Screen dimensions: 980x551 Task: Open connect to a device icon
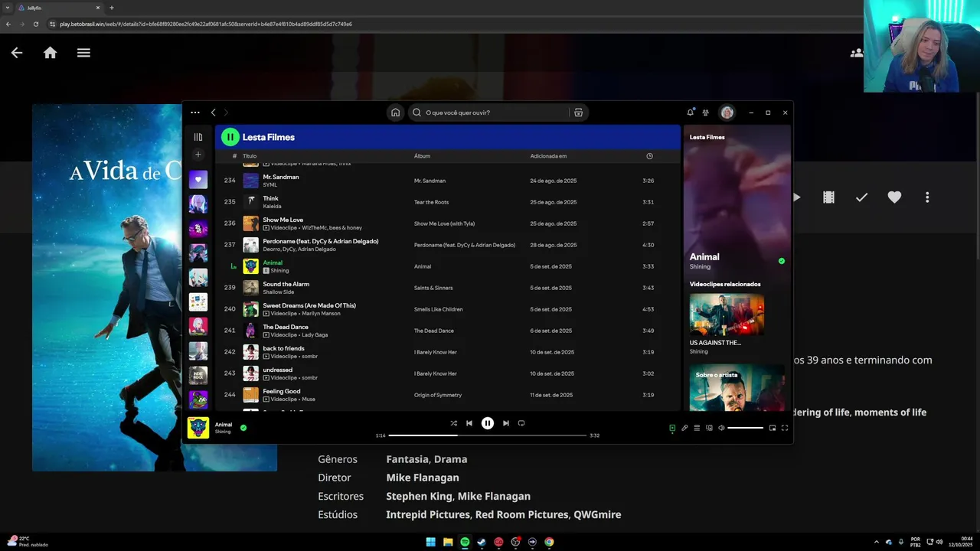click(x=709, y=428)
